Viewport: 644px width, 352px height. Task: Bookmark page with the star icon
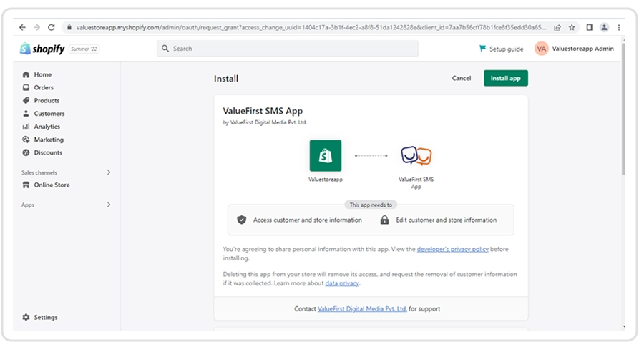[x=572, y=27]
